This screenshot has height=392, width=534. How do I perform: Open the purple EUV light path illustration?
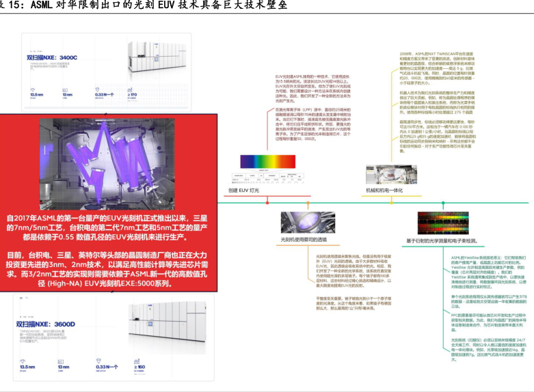pyautogui.click(x=107, y=164)
